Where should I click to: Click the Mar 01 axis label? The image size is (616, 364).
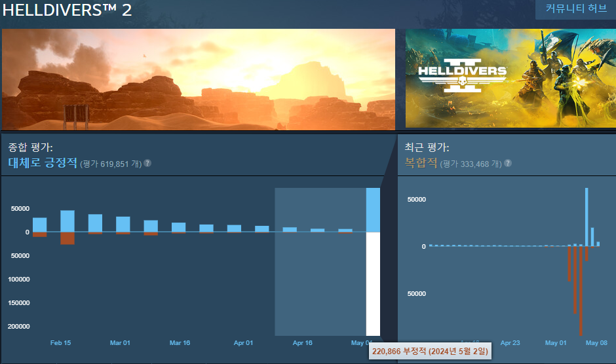(x=120, y=343)
